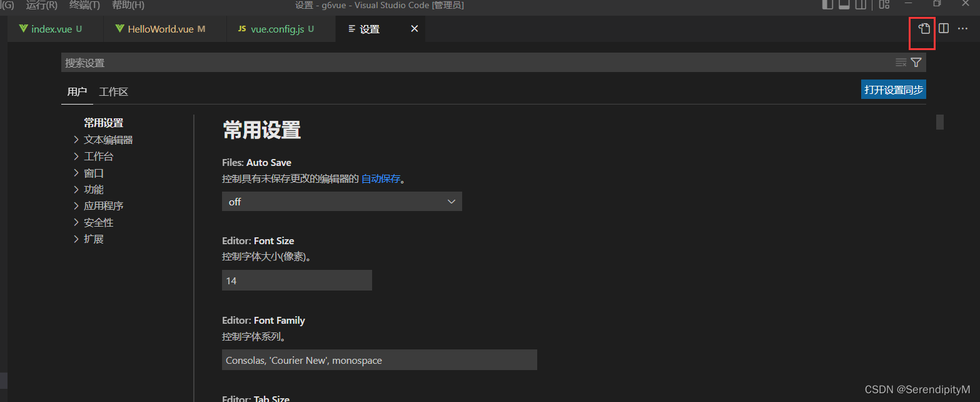Screen dimensions: 980x402
Task: Click the Editor: Font Size setting title
Action: pos(258,240)
